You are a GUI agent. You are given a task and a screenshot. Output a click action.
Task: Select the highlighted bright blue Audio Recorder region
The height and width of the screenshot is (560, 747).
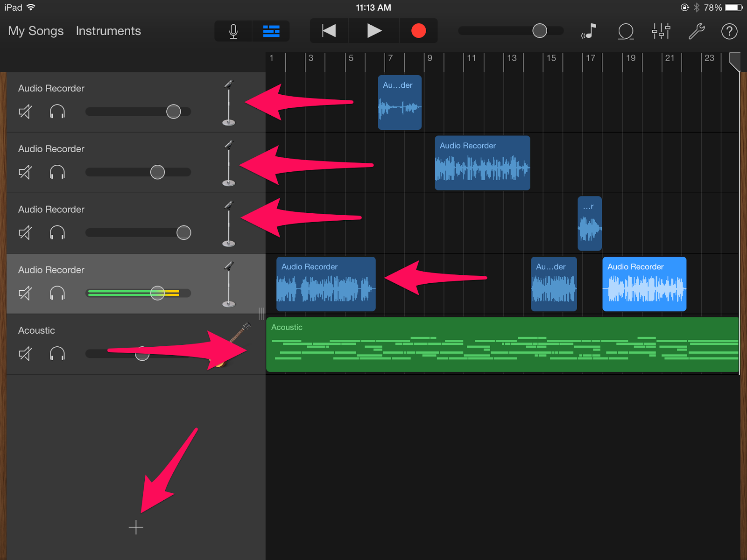(644, 284)
